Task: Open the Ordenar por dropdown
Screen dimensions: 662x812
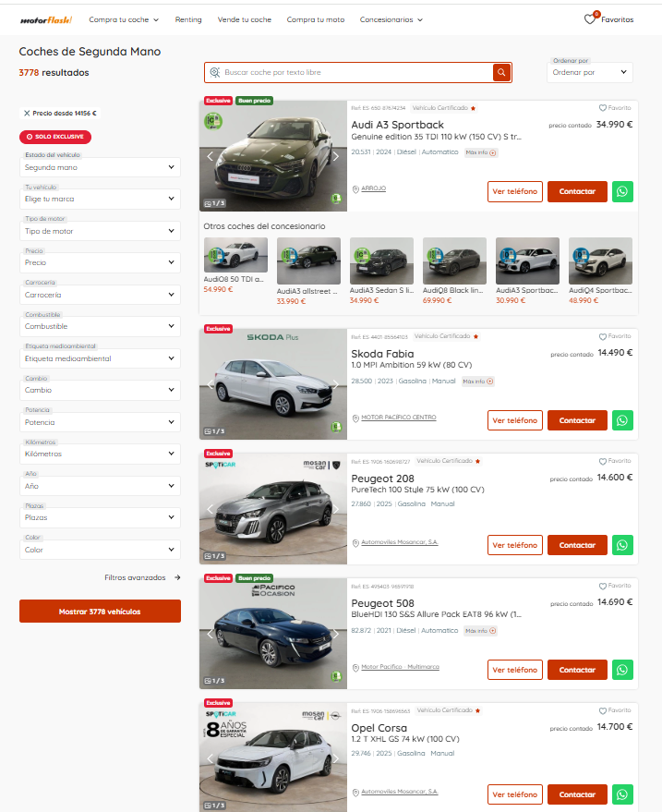Action: point(590,72)
